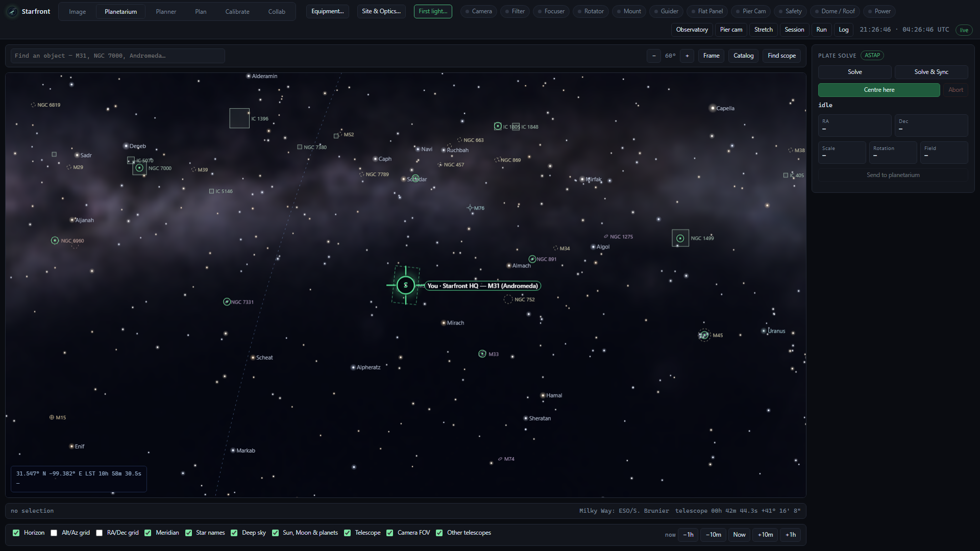Click the NGC 752 cluster circle
The image size is (980, 551).
coord(508,299)
